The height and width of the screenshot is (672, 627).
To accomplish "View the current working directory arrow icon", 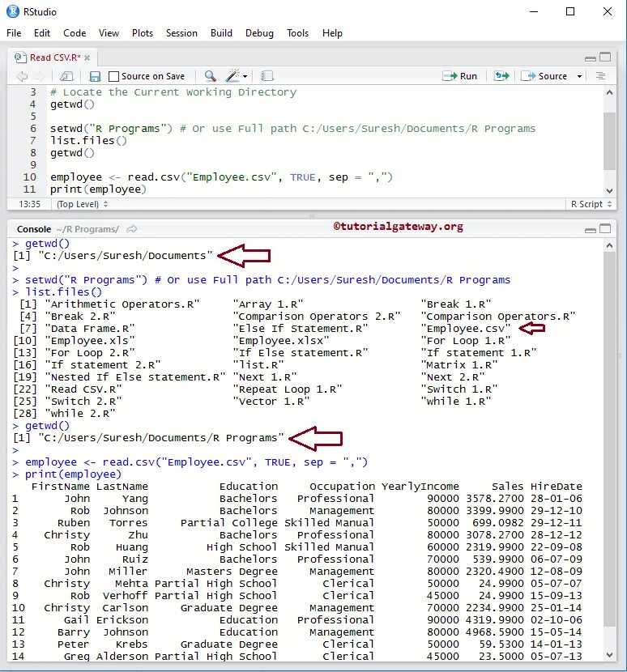I will (132, 229).
